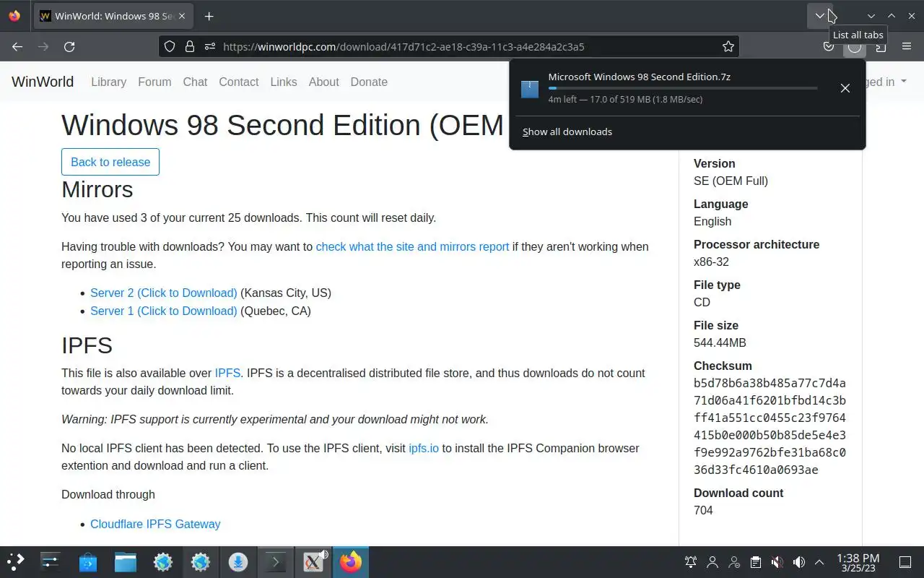Follow the IPFS link in description
The width and height of the screenshot is (924, 578).
227,373
